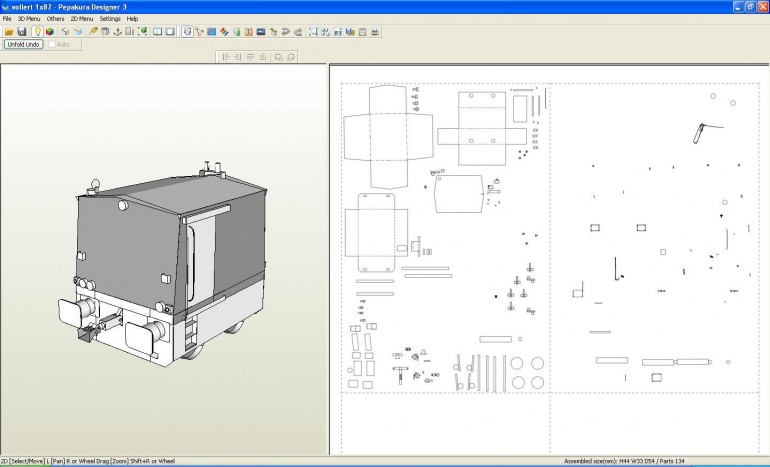Save the project with the floppy disk icon
This screenshot has height=467, width=770.
[x=22, y=32]
